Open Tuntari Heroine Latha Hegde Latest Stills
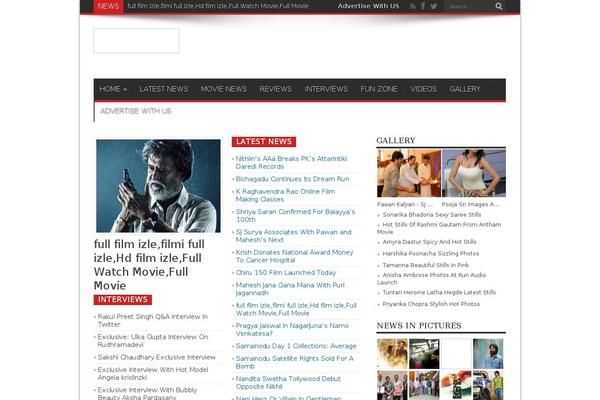The image size is (600, 400). pyautogui.click(x=439, y=292)
